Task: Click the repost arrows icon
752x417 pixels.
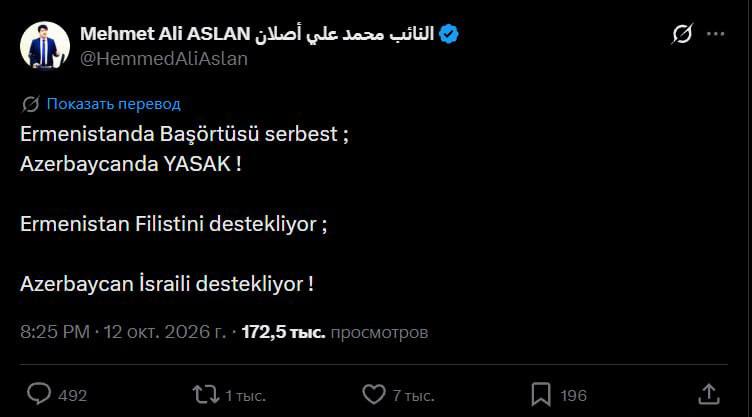Action: (206, 394)
